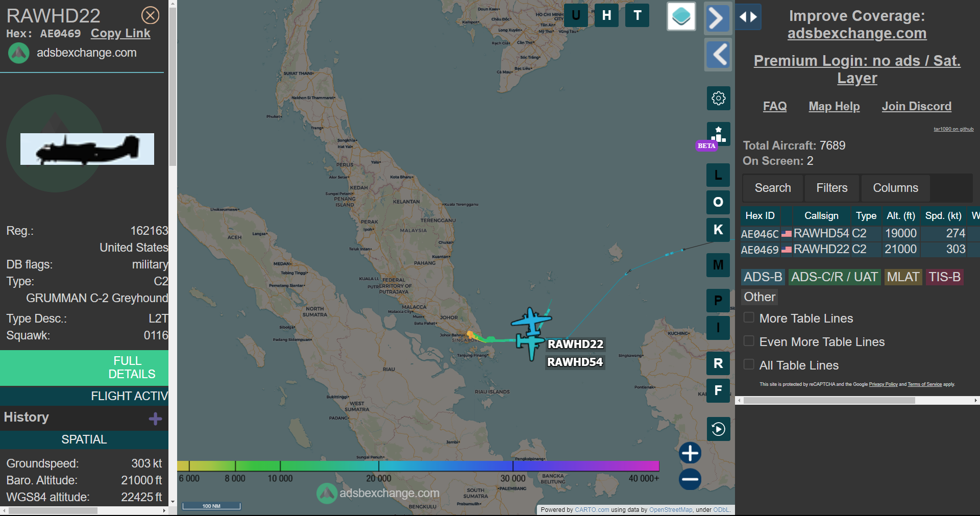This screenshot has width=980, height=516.
Task: Open the tar1090 on github link
Action: pyautogui.click(x=953, y=129)
